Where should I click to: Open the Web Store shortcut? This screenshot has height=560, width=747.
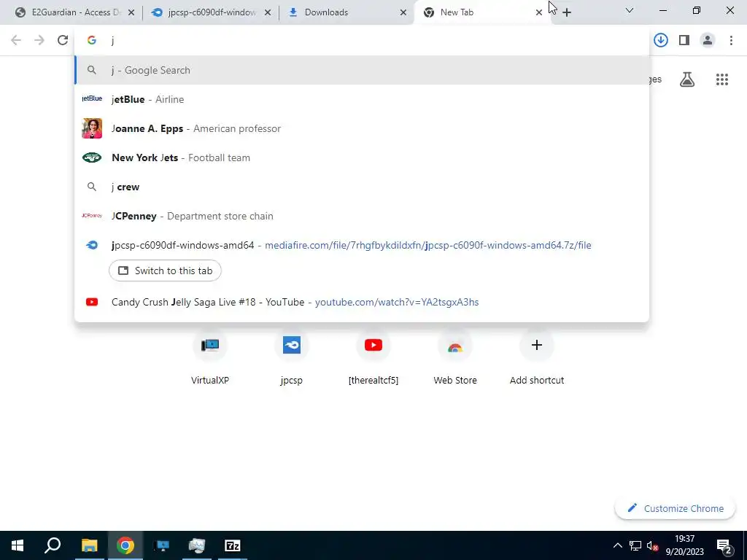tap(455, 357)
